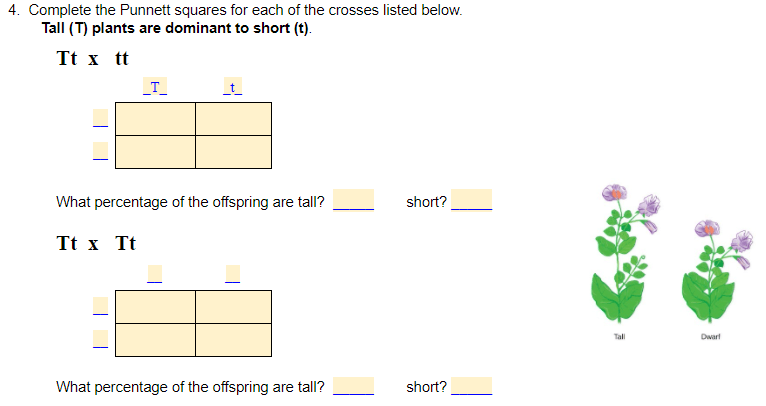Image resolution: width=766 pixels, height=406 pixels.
Task: Click the top-left cell of the Tt x tt Punnett square
Action: (x=155, y=118)
